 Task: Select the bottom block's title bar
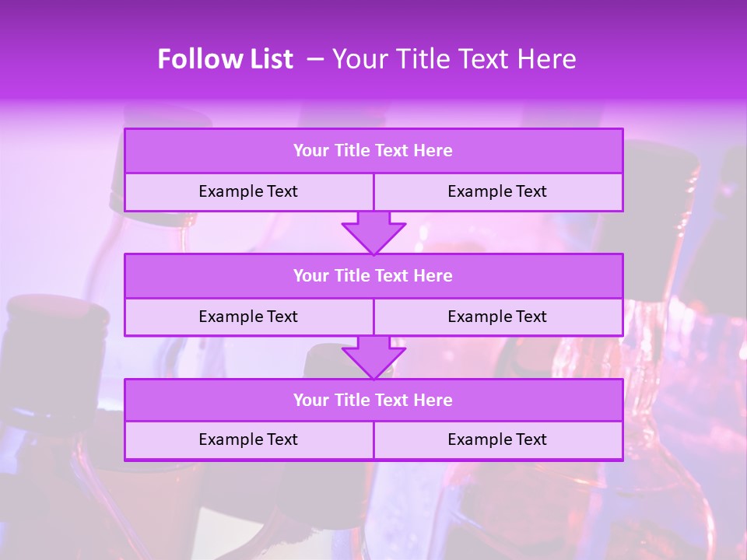point(373,400)
